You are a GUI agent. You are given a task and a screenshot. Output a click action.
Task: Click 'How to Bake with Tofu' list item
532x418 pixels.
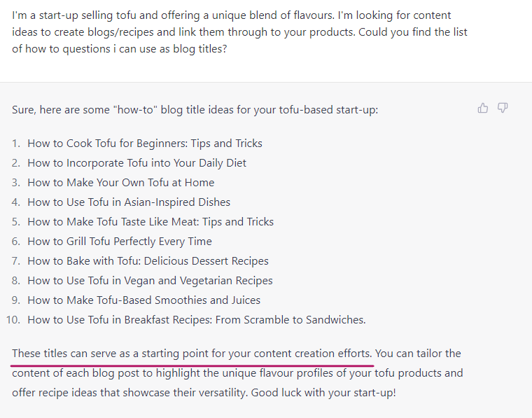tap(148, 261)
